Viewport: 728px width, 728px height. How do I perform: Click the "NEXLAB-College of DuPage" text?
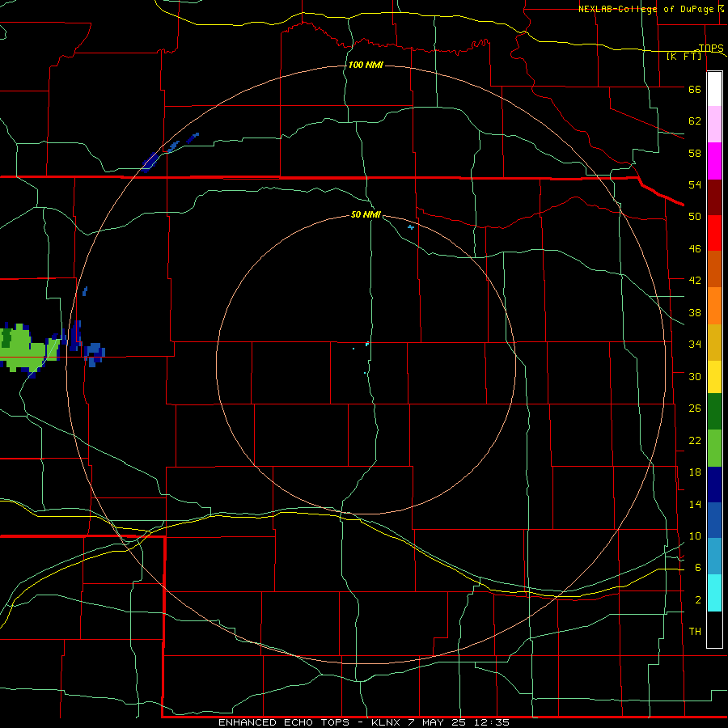tap(646, 9)
